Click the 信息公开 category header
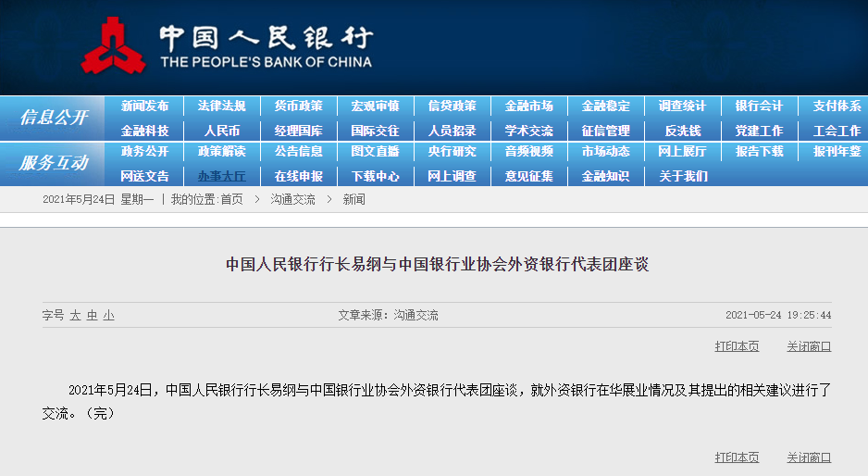Image resolution: width=868 pixels, height=476 pixels. tap(54, 117)
